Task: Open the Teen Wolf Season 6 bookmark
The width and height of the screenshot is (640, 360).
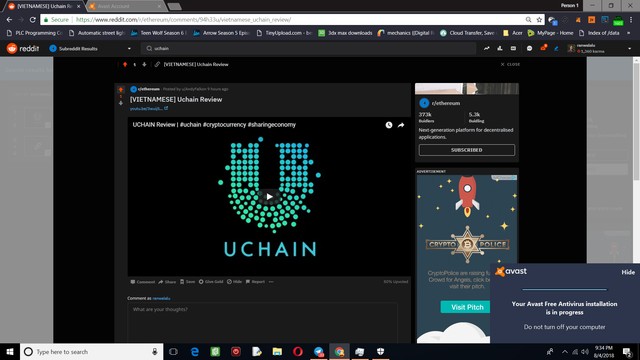Action: [159, 33]
